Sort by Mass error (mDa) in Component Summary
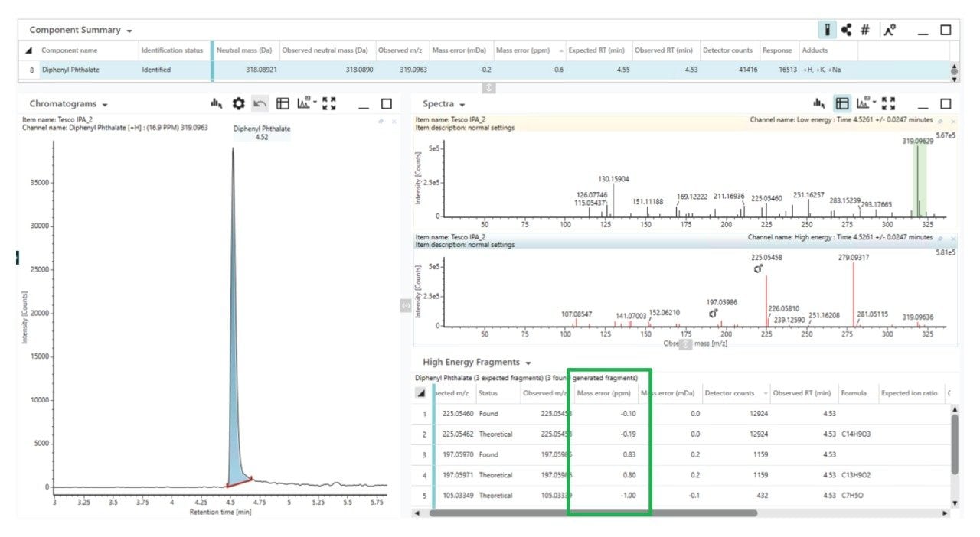Viewport: 980px width, 537px height. 460,50
